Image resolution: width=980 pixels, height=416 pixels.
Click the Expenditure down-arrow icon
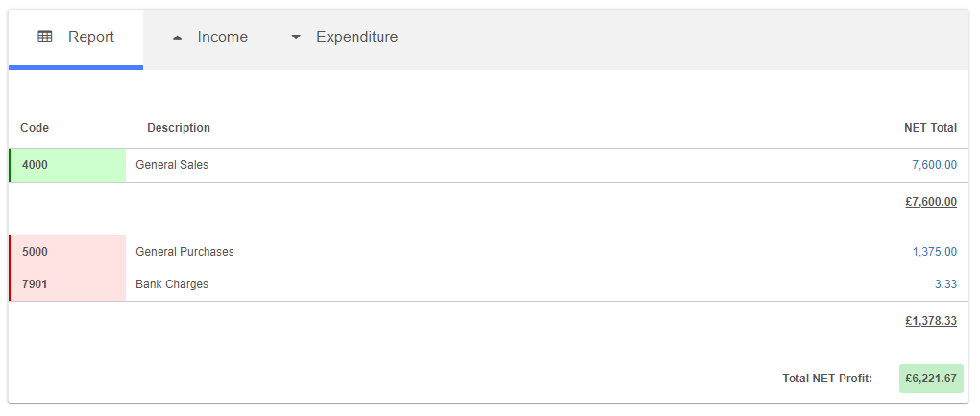[x=296, y=37]
